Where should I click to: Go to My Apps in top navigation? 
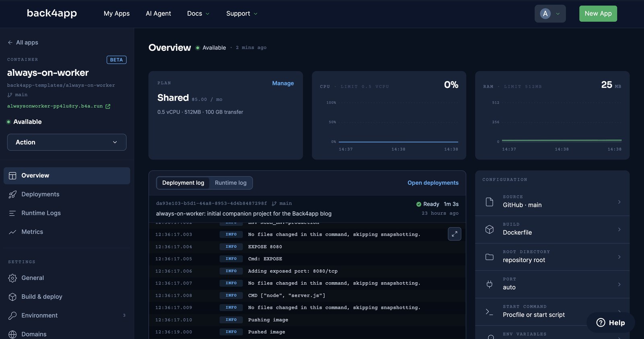click(x=117, y=14)
